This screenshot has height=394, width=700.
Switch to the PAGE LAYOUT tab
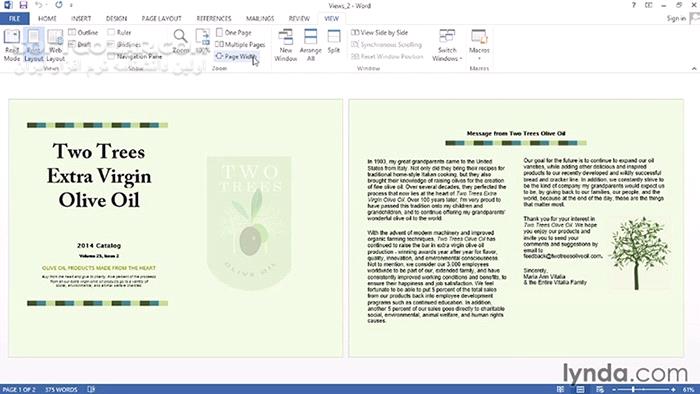point(161,18)
